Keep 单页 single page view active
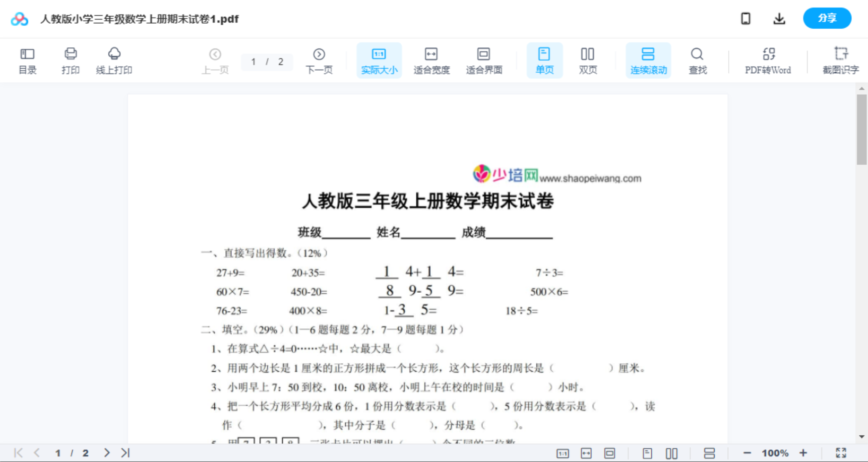 point(544,60)
